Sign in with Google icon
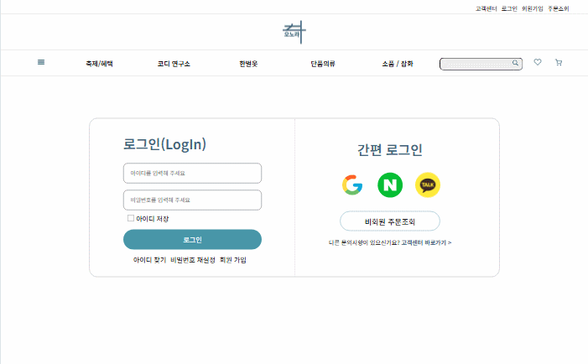Viewport: 588px width, 364px height. pos(352,185)
